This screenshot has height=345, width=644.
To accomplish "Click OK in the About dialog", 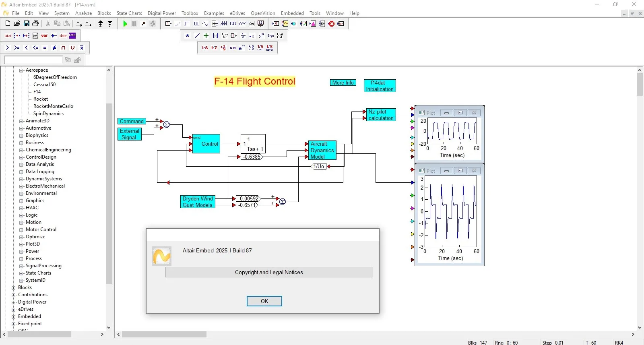I will pos(264,301).
